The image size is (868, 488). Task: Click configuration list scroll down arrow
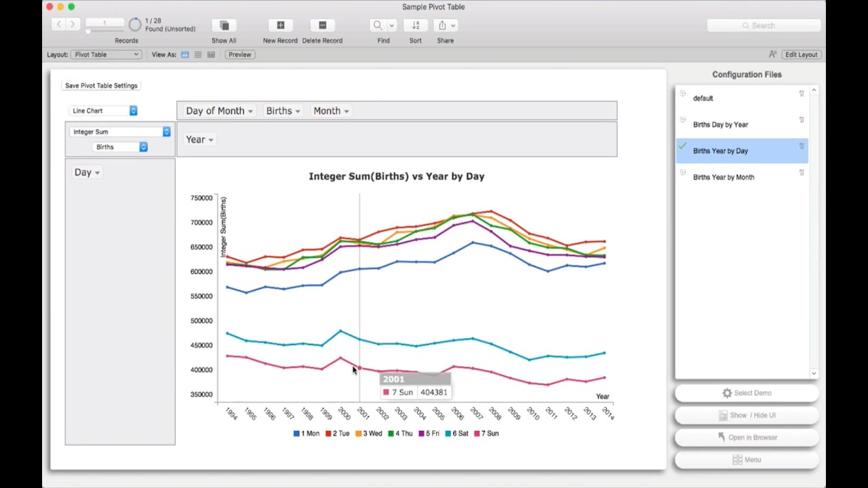pyautogui.click(x=814, y=373)
